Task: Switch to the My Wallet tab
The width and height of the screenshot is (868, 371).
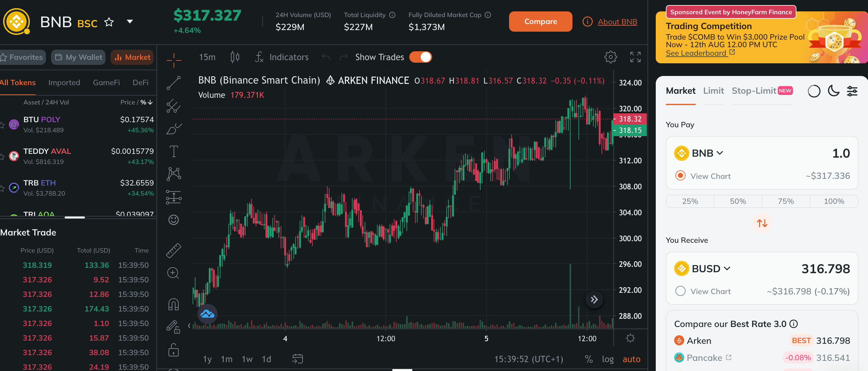Action: 78,57
